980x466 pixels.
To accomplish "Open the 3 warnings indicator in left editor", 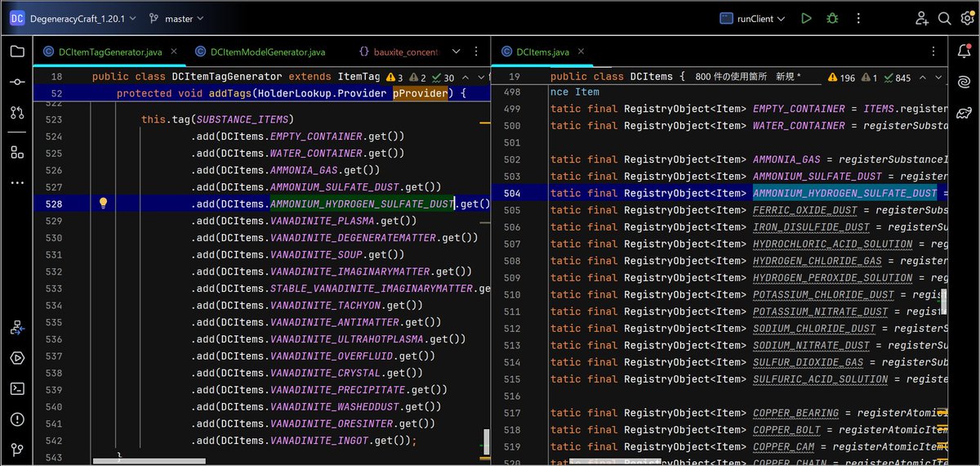I will point(394,78).
